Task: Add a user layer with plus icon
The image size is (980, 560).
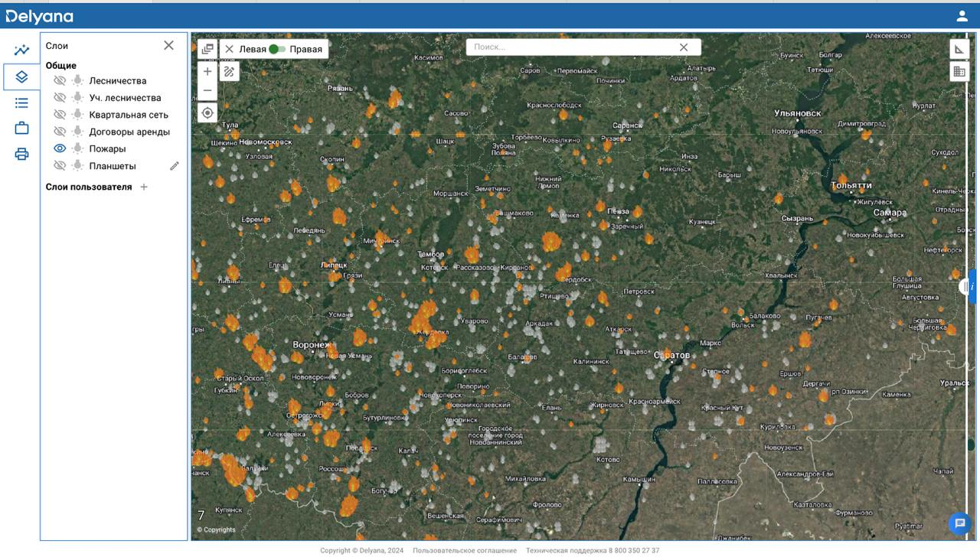Action: coord(144,187)
